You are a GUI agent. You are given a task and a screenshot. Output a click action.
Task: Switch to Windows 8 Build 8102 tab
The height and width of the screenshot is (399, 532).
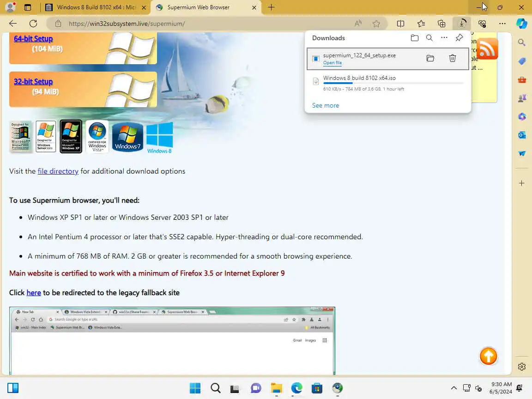point(97,7)
